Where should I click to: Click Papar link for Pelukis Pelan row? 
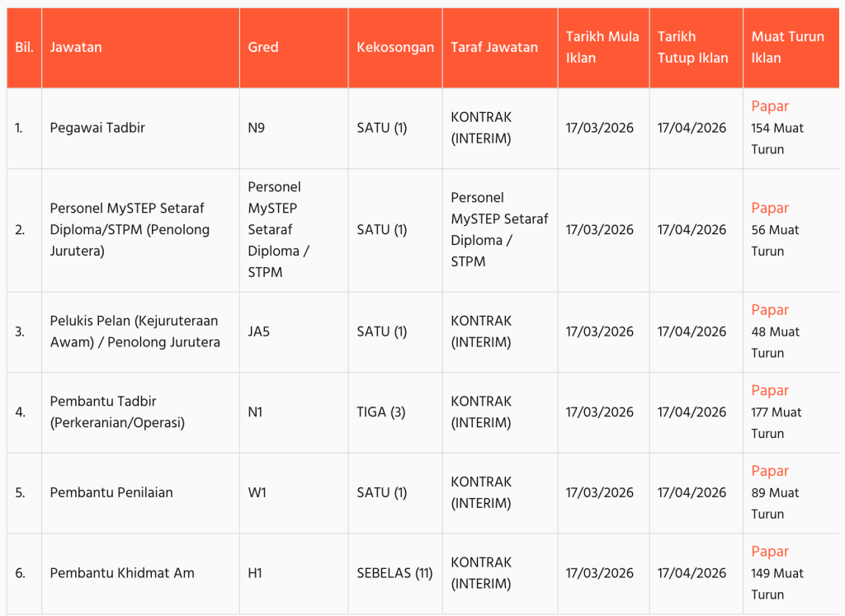(770, 310)
